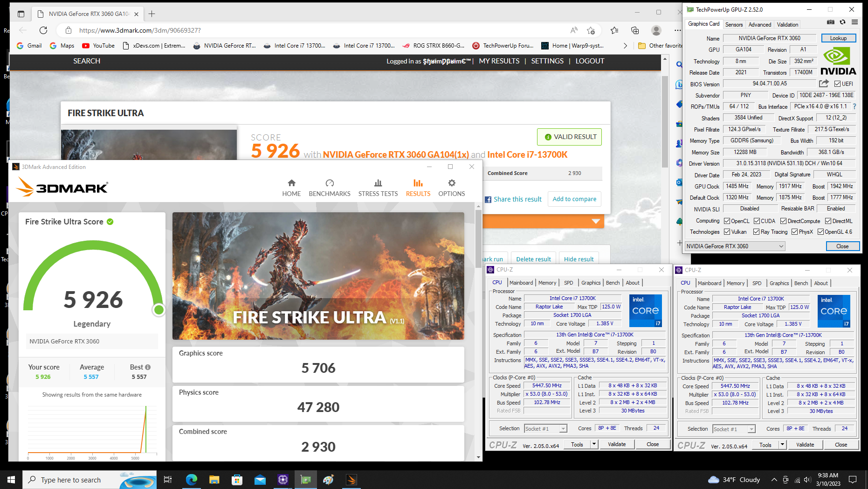This screenshot has height=489, width=868.
Task: Open Memory tab in right CPU-Z
Action: point(736,283)
